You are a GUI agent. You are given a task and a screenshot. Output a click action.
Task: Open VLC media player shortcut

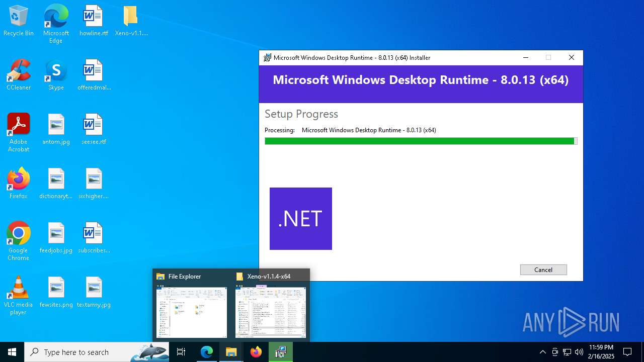(19, 296)
